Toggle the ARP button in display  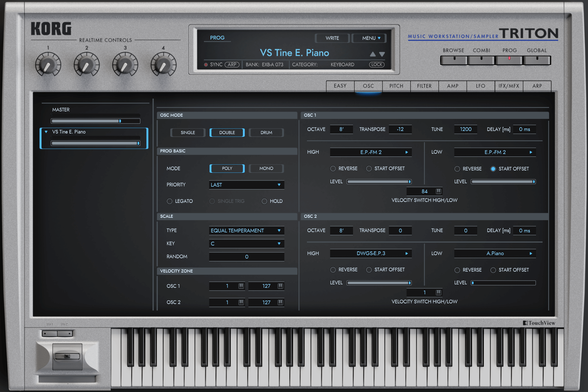[x=232, y=65]
